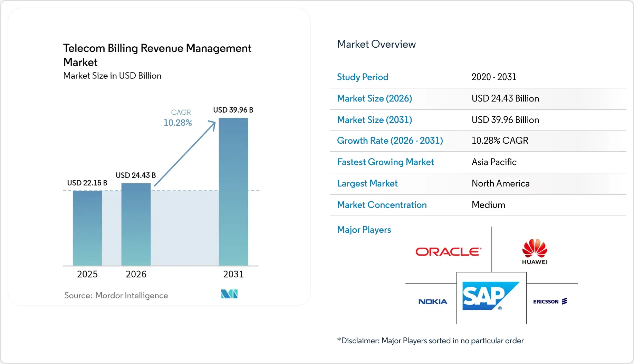Click the Market Size (2026) label
Screen dimensions: 634x364
[375, 98]
